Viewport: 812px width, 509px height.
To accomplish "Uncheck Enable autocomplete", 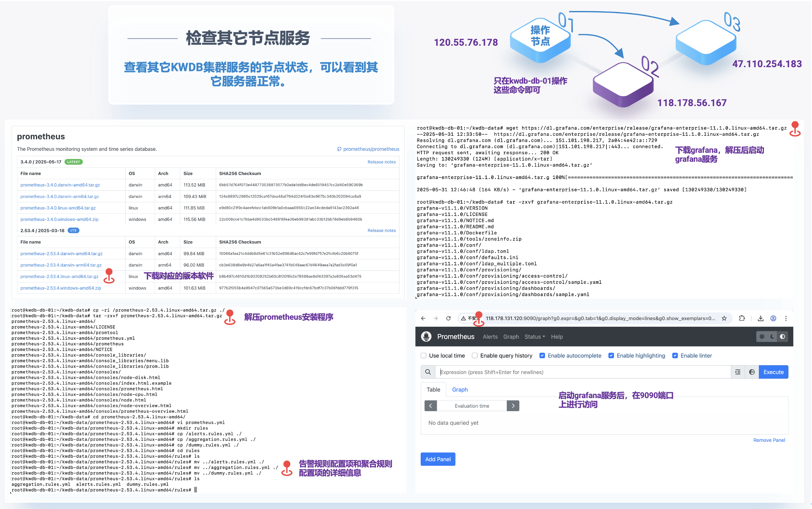I will [542, 355].
